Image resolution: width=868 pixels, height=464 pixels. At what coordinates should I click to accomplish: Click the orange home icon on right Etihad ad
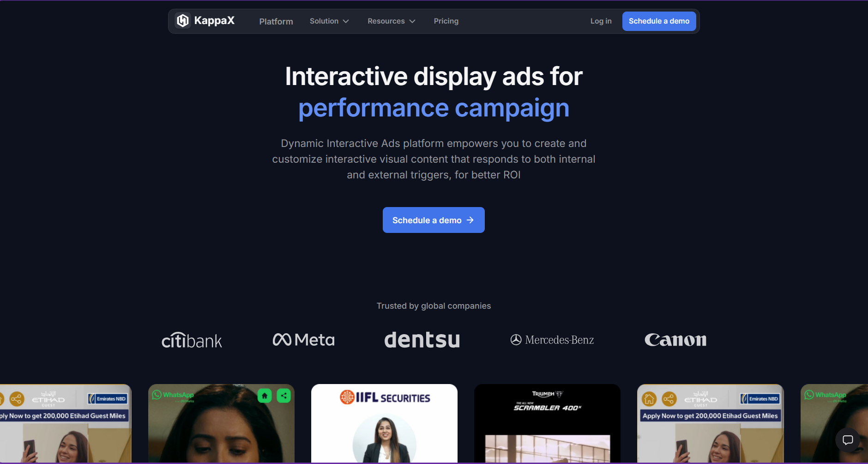649,398
